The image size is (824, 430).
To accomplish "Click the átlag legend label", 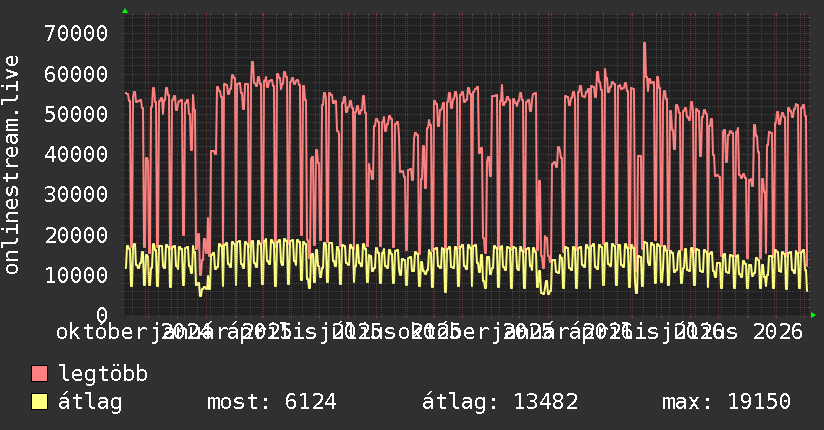I will 90,402.
